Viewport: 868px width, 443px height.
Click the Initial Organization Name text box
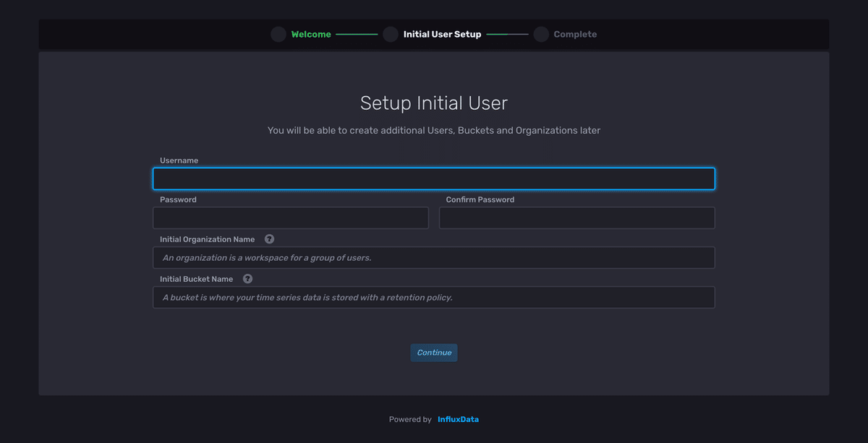pyautogui.click(x=434, y=257)
